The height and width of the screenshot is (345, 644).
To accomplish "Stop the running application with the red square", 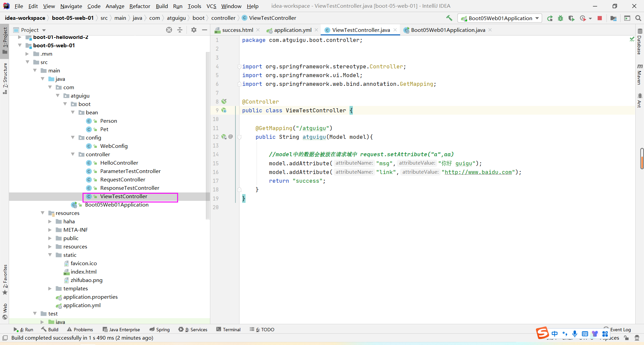I will (600, 18).
